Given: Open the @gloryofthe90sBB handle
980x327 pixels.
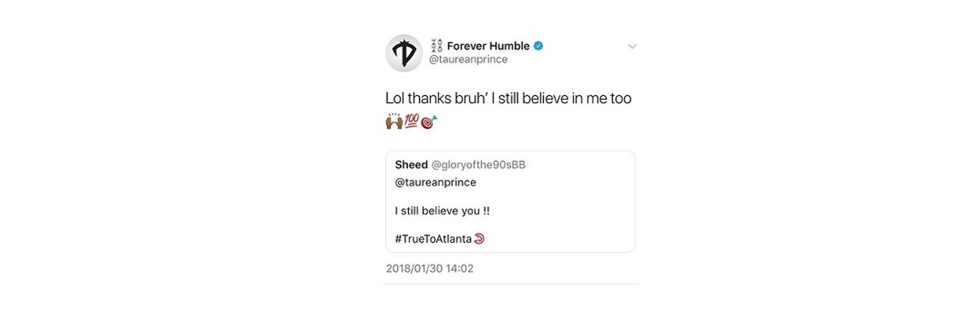Looking at the screenshot, I should [x=479, y=165].
